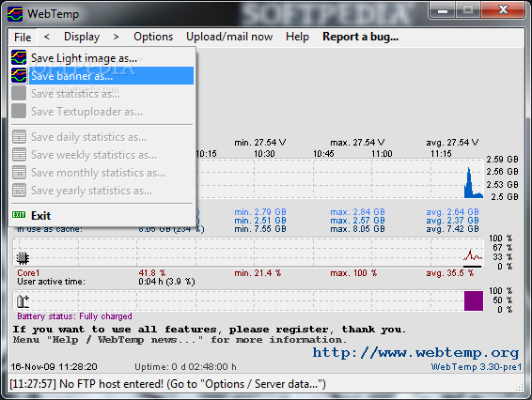
Task: Click Upload/mail now in the menu bar
Action: tap(229, 37)
